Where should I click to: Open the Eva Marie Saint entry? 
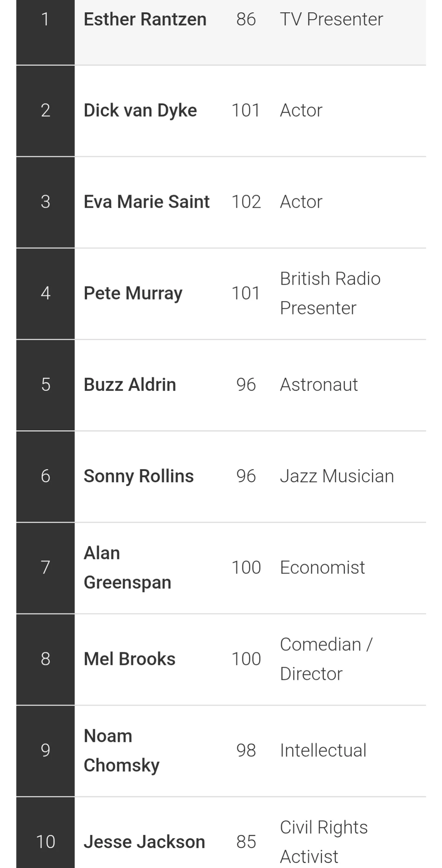(147, 202)
